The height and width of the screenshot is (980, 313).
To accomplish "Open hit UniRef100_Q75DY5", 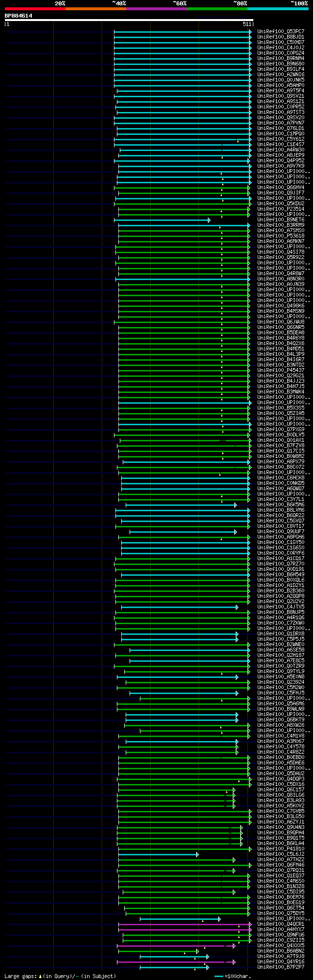I will (x=281, y=914).
